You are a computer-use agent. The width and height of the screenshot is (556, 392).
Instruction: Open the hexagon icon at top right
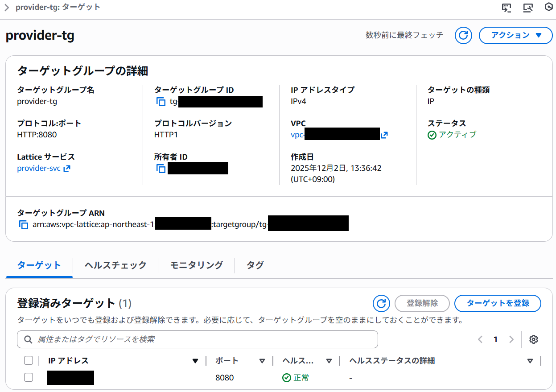pyautogui.click(x=550, y=8)
